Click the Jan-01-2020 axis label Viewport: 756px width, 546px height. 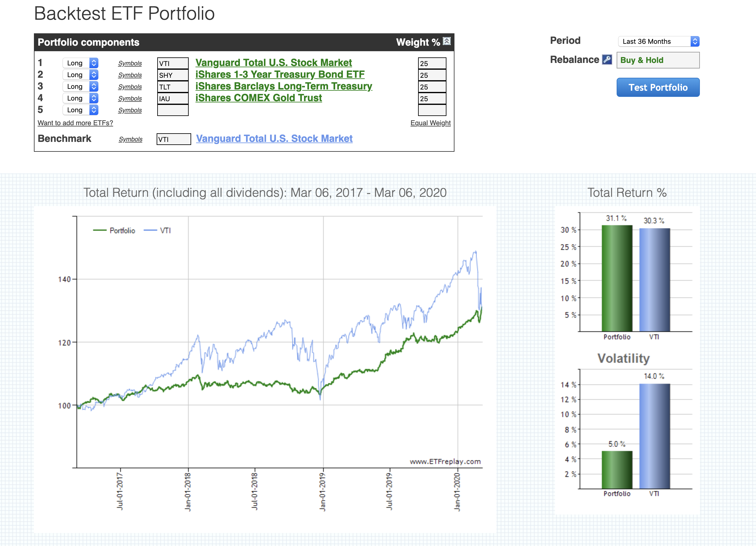coord(457,492)
